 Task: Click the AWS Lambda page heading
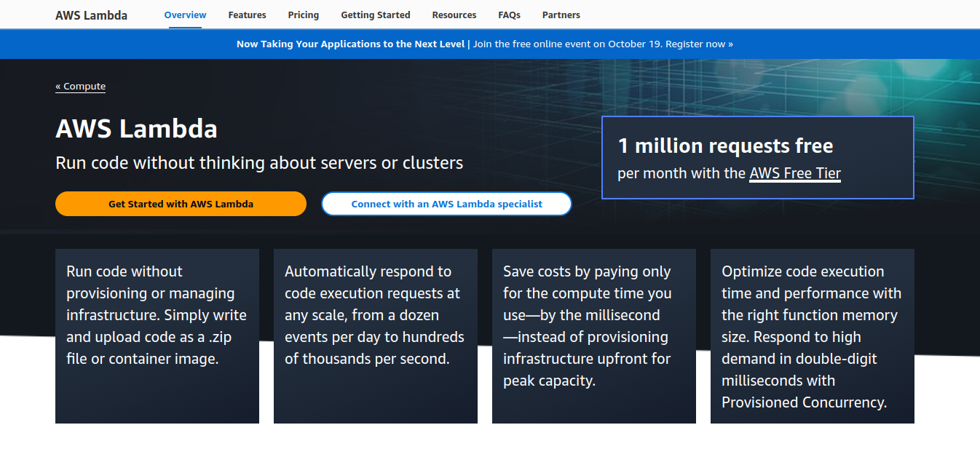(136, 129)
